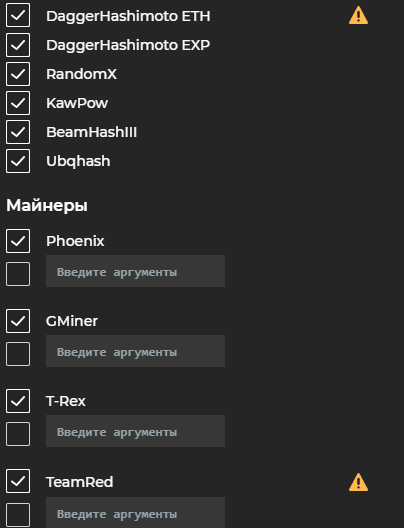Focus the GMiner arguments text field
The image size is (404, 528).
point(135,351)
